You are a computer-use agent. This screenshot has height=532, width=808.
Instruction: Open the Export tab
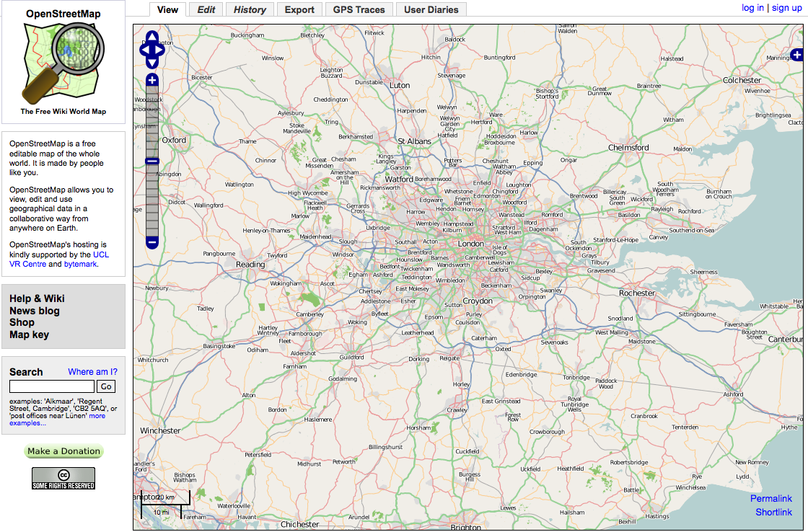(x=299, y=9)
